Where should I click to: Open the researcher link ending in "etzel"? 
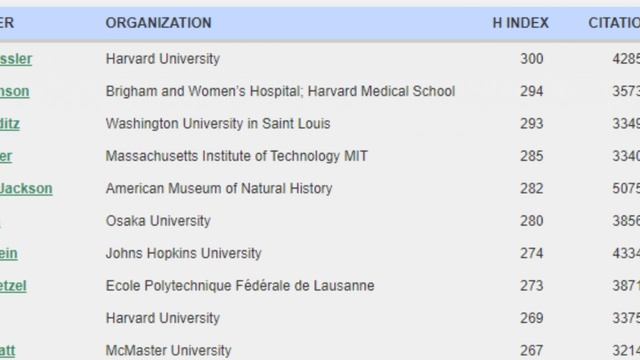[13, 286]
